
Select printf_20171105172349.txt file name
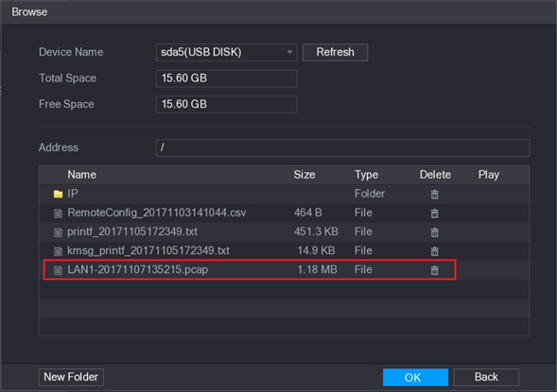(132, 231)
